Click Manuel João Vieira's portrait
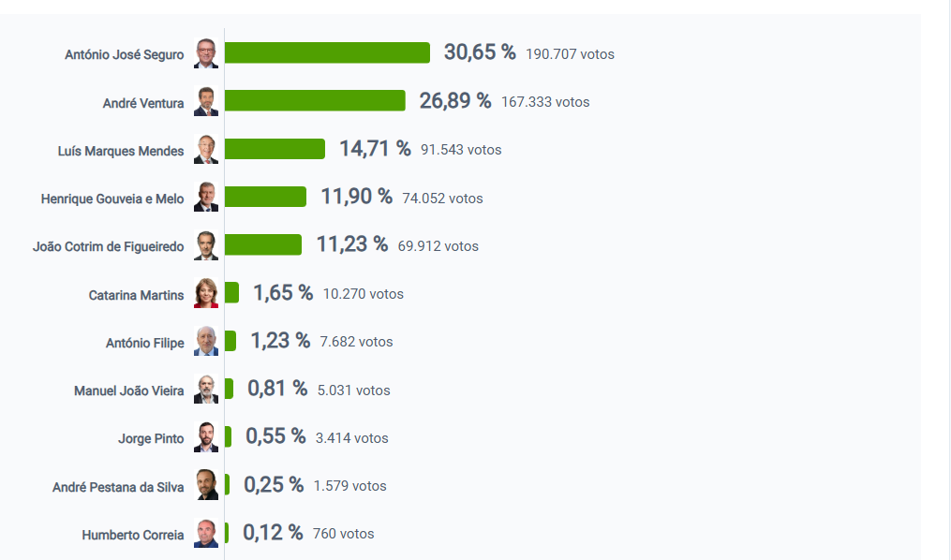The width and height of the screenshot is (951, 560). point(206,390)
